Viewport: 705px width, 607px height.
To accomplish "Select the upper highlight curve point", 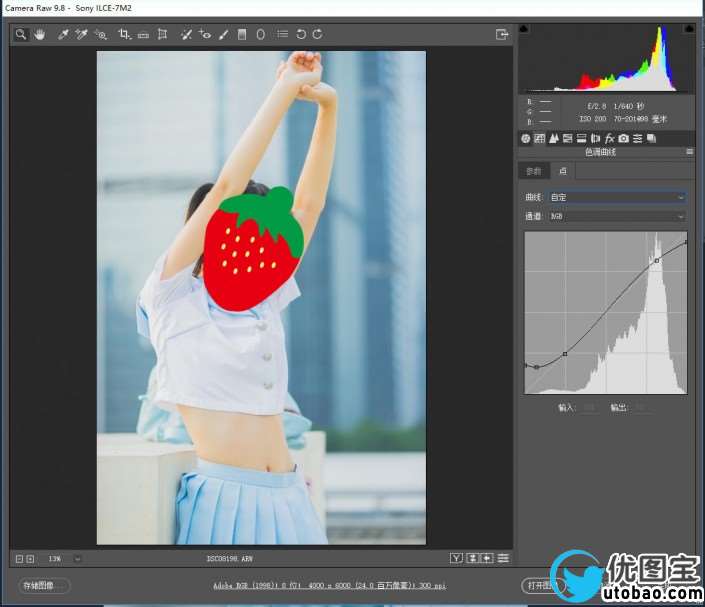I will pos(657,261).
